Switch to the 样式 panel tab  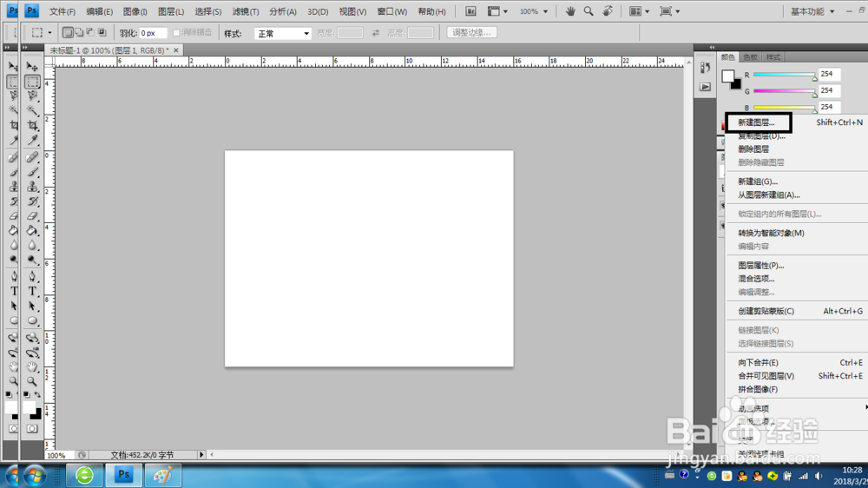(773, 57)
